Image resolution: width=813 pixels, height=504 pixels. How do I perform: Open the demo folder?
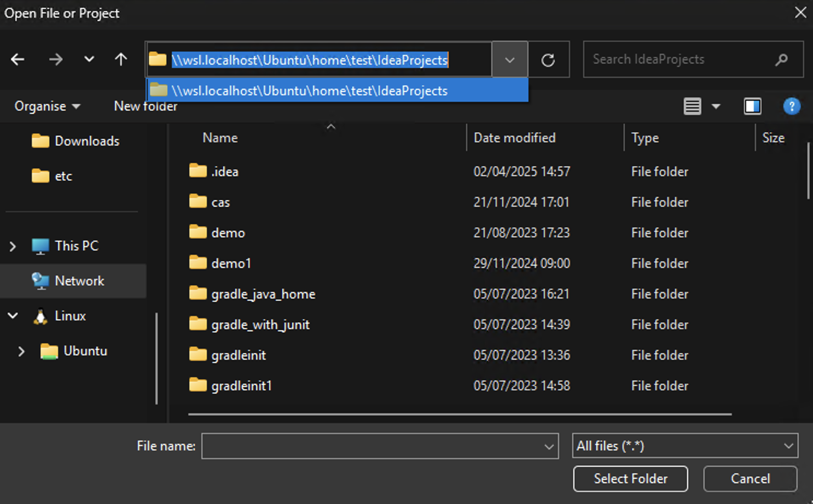tap(228, 232)
